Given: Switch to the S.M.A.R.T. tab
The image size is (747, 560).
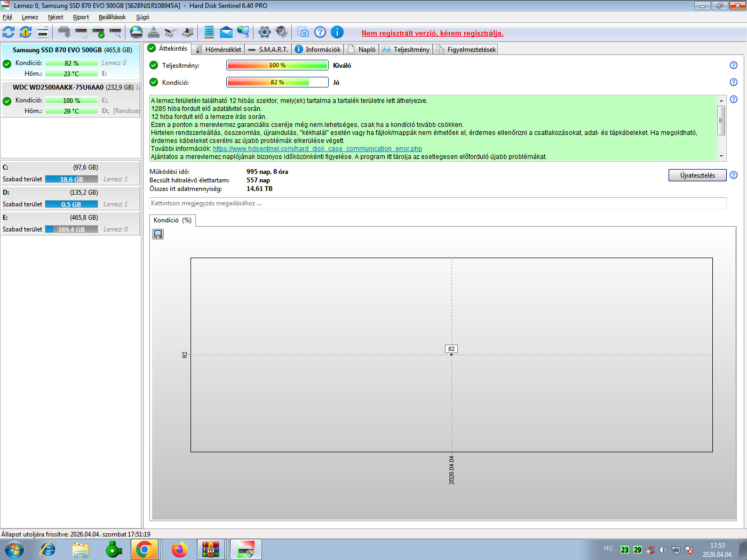Looking at the screenshot, I should tap(268, 49).
